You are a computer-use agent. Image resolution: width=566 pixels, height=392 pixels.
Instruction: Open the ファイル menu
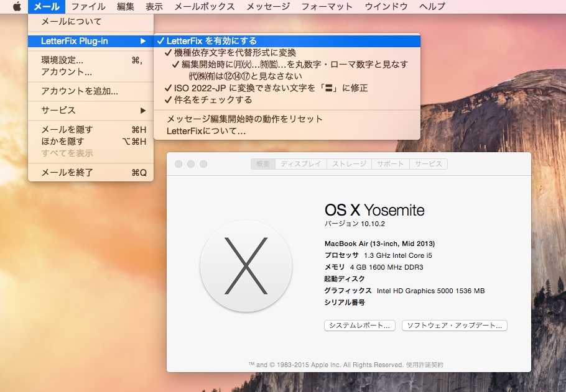pyautogui.click(x=88, y=6)
